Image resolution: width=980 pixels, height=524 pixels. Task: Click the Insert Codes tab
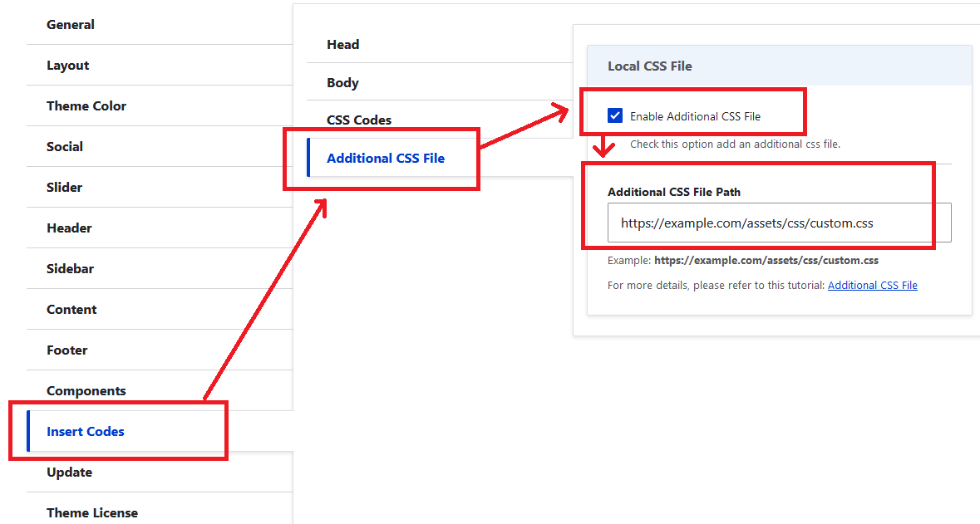coord(86,432)
